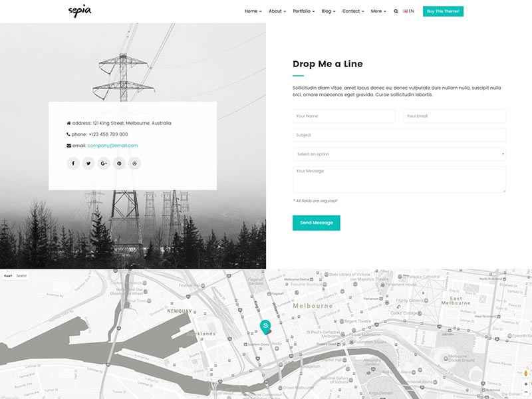Open the Pinterest social icon
This screenshot has height=399, width=532.
click(x=119, y=164)
